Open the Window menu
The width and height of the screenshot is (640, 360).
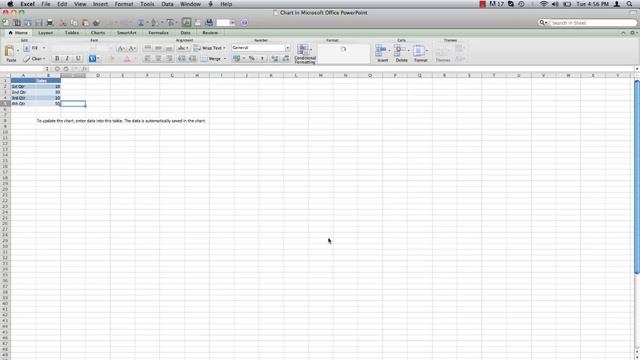pyautogui.click(x=190, y=4)
